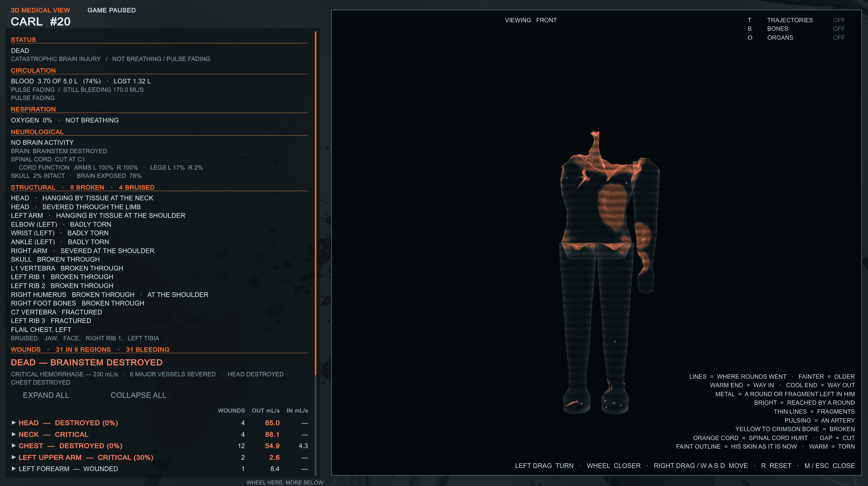Click the 'PULSING = AN ARTERY' legend line
868x486 pixels.
point(820,421)
